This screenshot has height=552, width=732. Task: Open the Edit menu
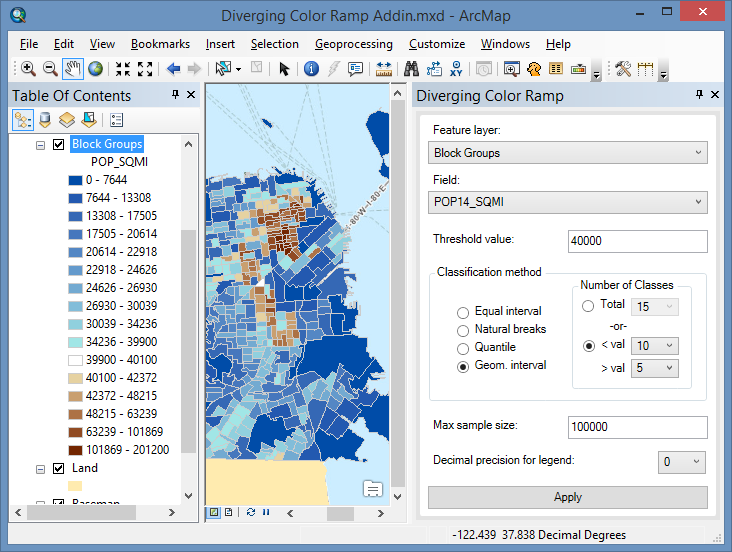[x=63, y=44]
